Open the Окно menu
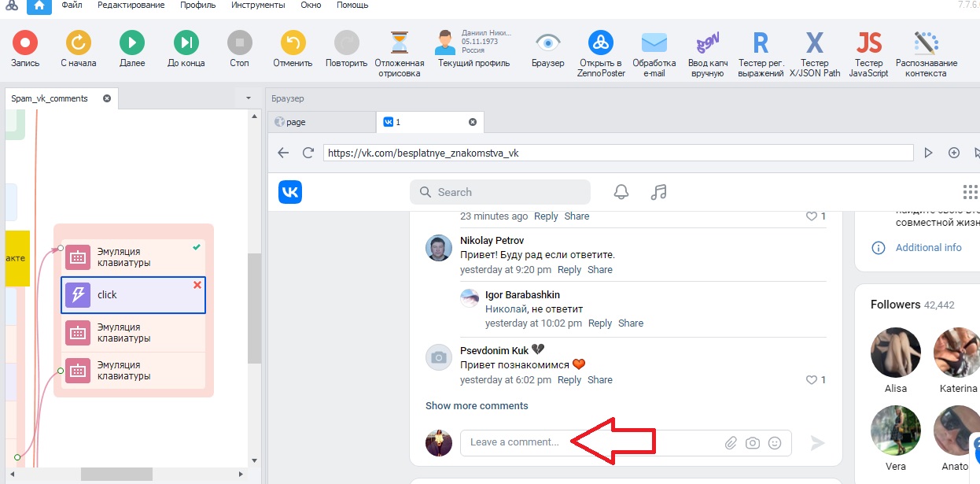This screenshot has height=484, width=980. pos(311,5)
